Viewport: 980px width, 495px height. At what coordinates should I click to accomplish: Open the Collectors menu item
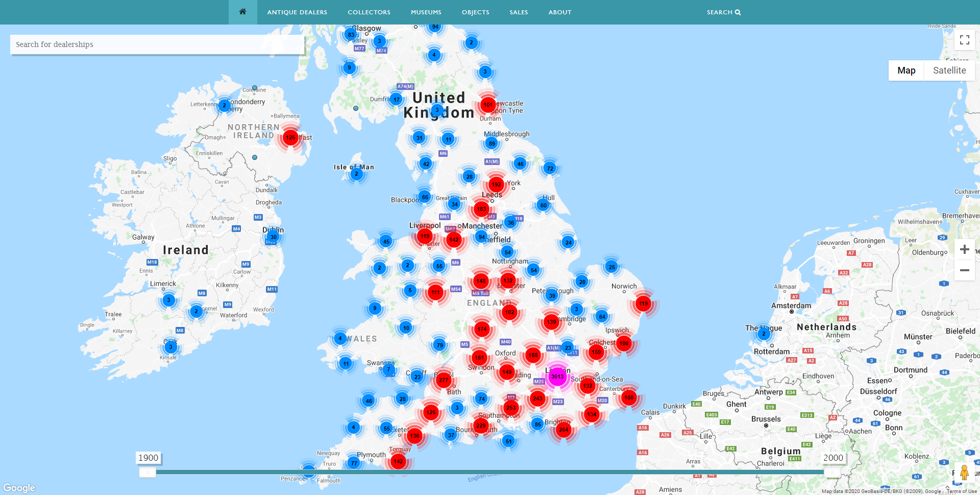pyautogui.click(x=369, y=12)
